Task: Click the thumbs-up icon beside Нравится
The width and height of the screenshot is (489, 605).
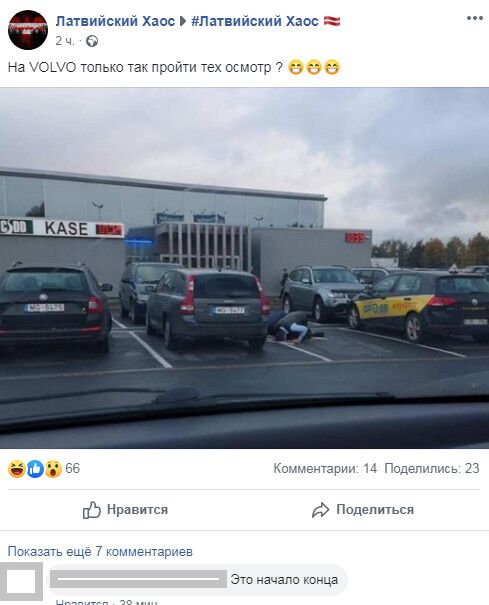Action: click(92, 510)
